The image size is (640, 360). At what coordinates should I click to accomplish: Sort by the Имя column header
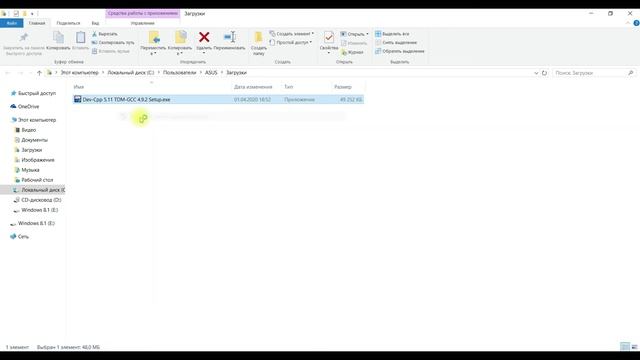click(x=151, y=87)
